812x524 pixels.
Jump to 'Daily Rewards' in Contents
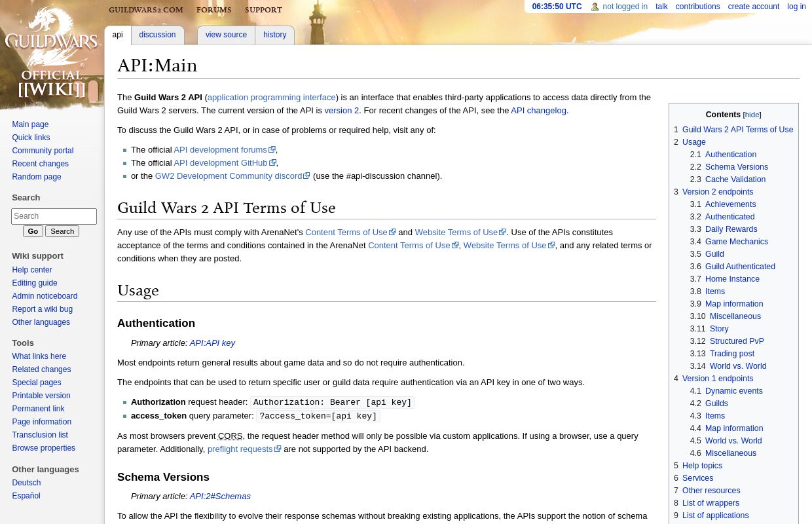(731, 229)
